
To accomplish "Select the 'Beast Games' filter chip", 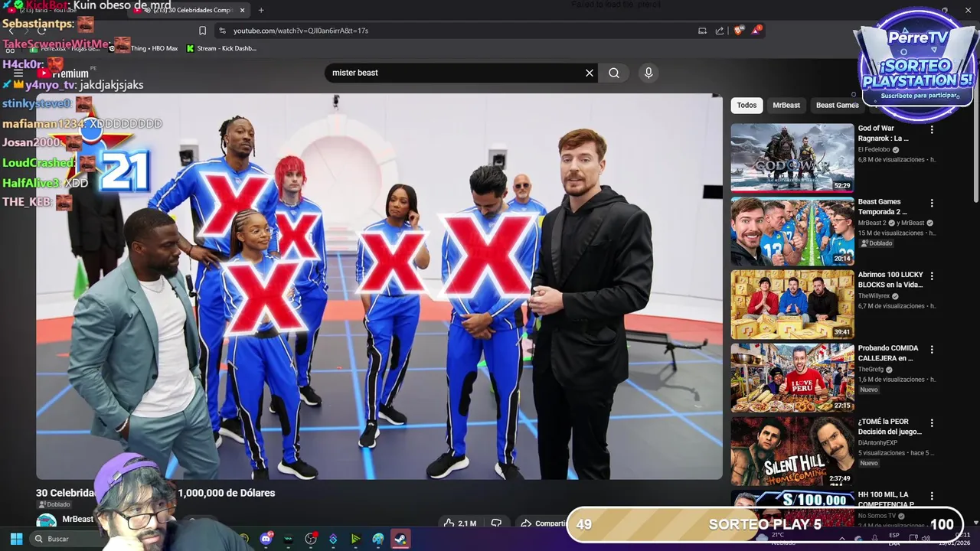I will (x=837, y=106).
